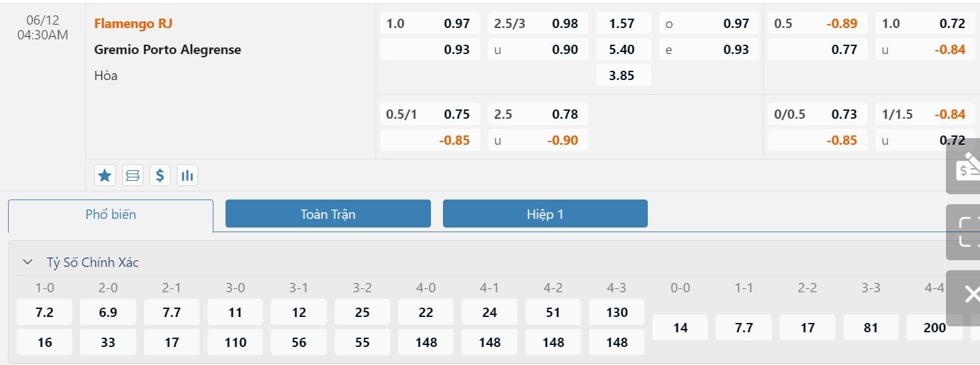
Task: Switch to the Phổ biến tab
Action: point(111,215)
